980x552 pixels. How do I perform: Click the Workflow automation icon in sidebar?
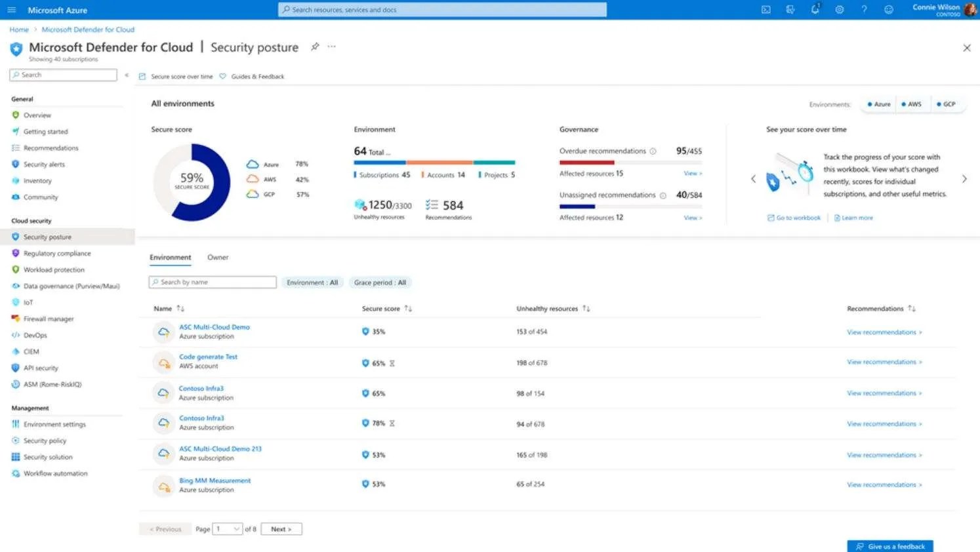(x=16, y=474)
